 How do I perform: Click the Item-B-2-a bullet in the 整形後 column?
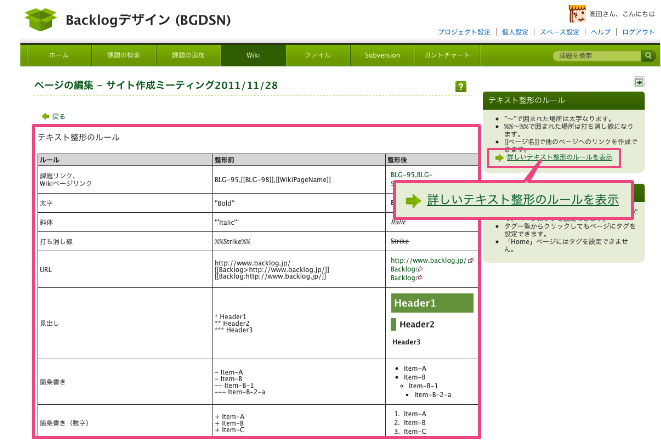[x=433, y=395]
